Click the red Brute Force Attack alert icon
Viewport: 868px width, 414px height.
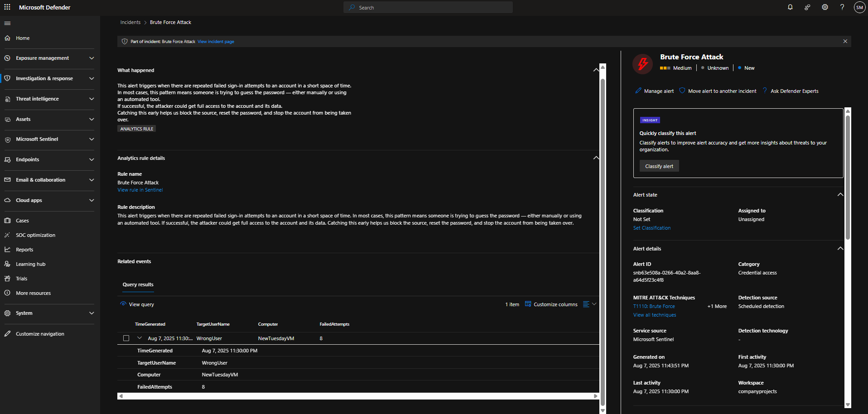642,64
